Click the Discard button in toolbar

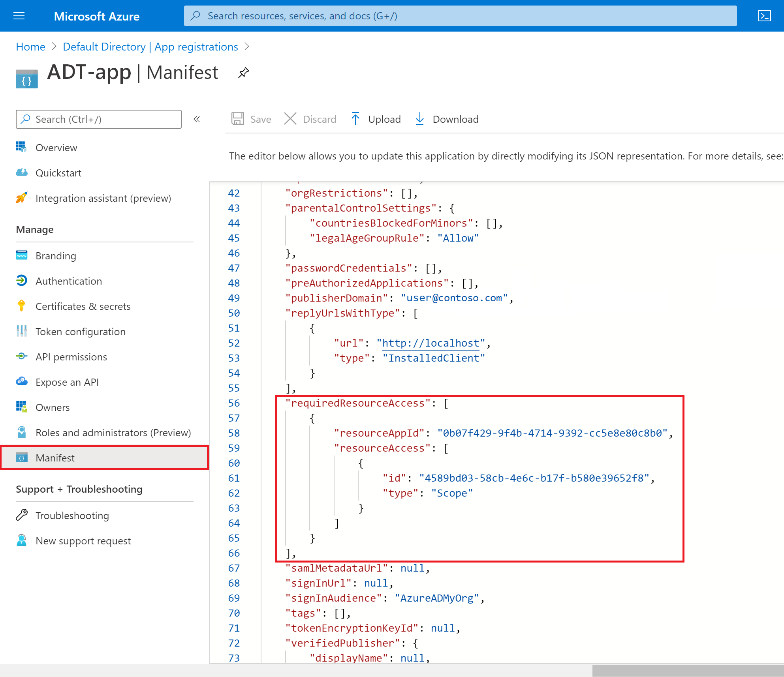click(x=311, y=119)
